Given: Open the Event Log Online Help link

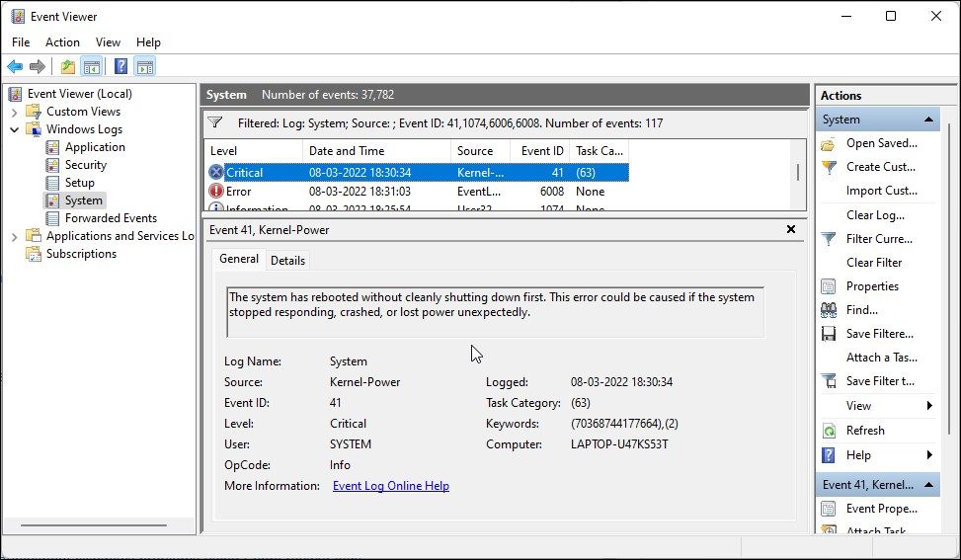Looking at the screenshot, I should [x=390, y=486].
